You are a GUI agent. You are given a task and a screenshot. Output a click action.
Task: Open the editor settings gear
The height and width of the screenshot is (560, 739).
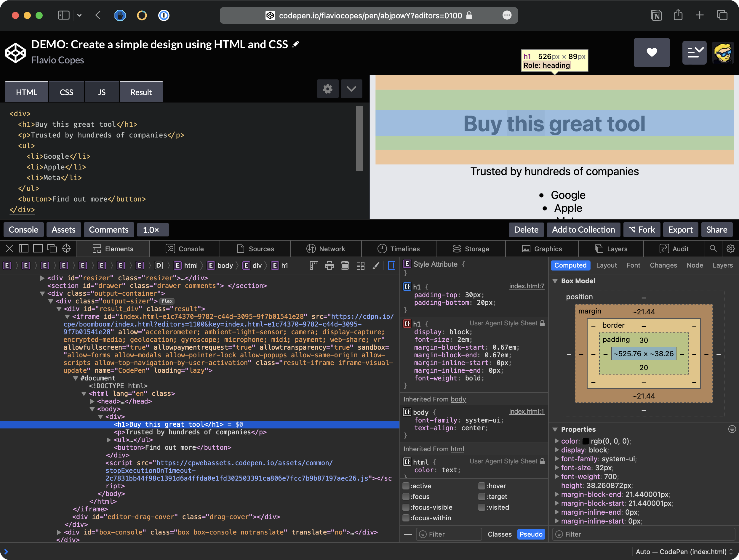pos(327,89)
